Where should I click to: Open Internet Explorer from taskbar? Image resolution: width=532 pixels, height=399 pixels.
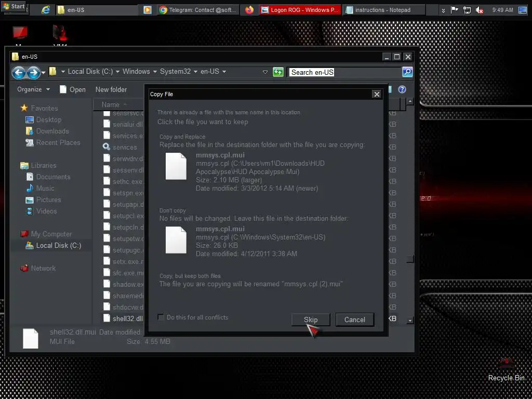click(x=46, y=10)
